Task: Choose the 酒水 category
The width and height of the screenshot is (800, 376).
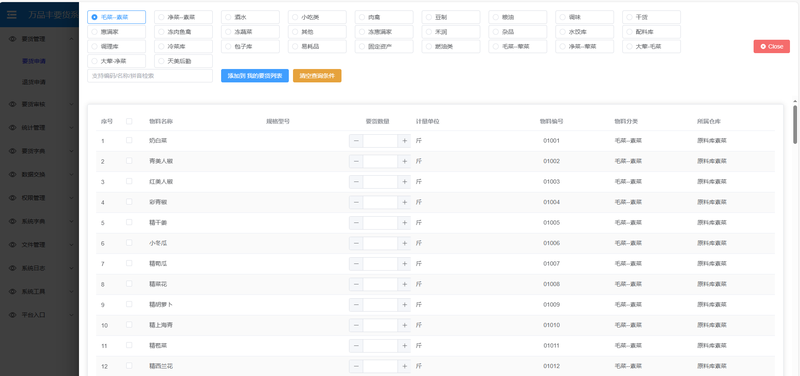Action: point(250,17)
